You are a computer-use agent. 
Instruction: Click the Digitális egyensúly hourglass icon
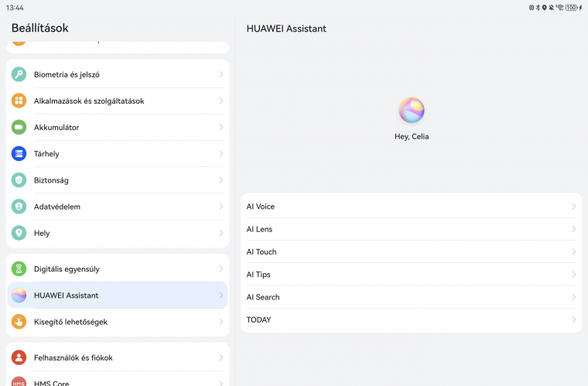point(19,268)
